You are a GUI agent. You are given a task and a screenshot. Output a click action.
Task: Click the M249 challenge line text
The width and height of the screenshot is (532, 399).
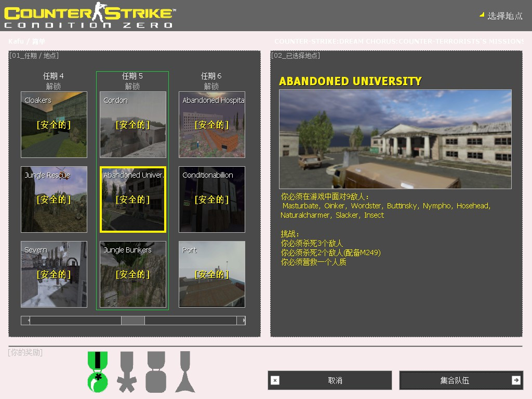click(x=331, y=253)
